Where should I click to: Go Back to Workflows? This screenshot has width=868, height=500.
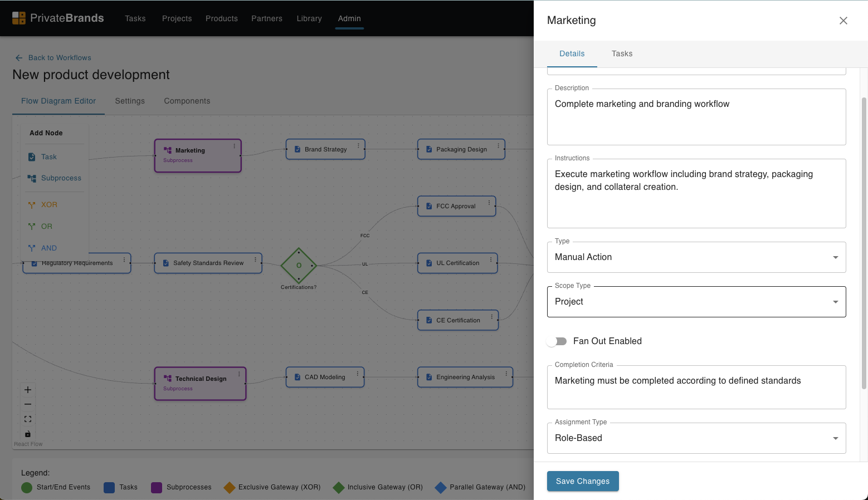[53, 57]
